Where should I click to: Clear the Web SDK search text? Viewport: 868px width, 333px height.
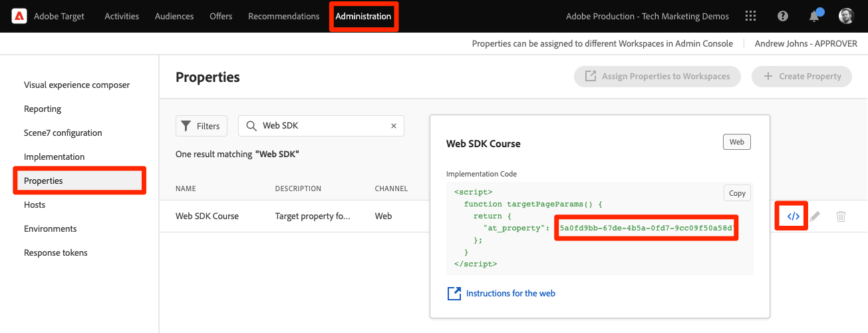point(393,126)
